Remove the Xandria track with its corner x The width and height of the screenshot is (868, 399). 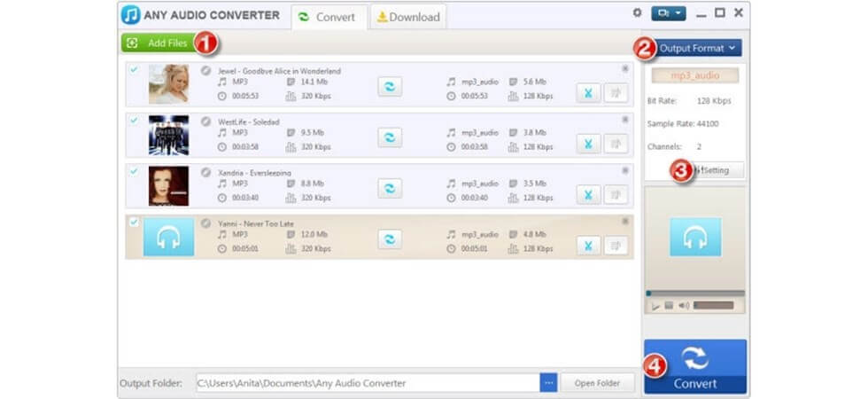tap(625, 170)
